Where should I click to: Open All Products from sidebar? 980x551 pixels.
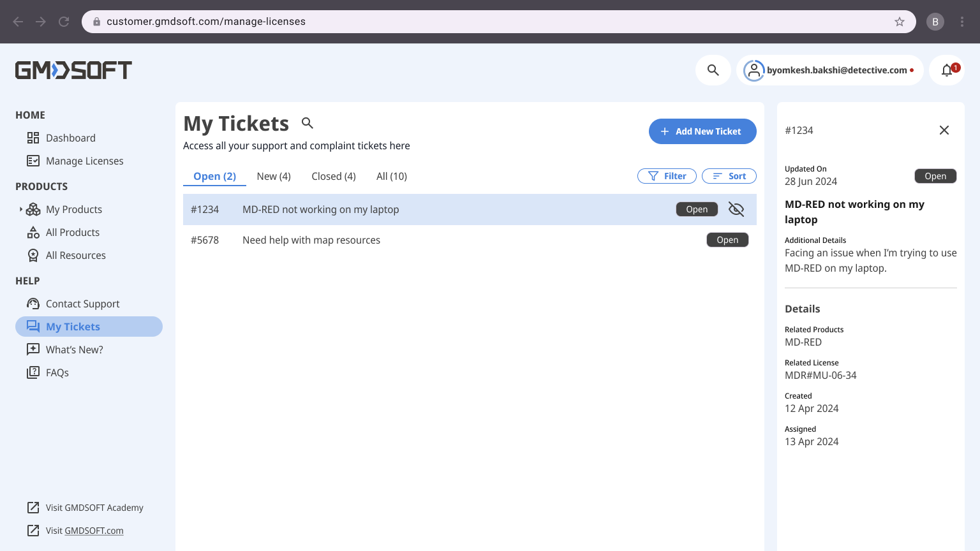pos(73,232)
